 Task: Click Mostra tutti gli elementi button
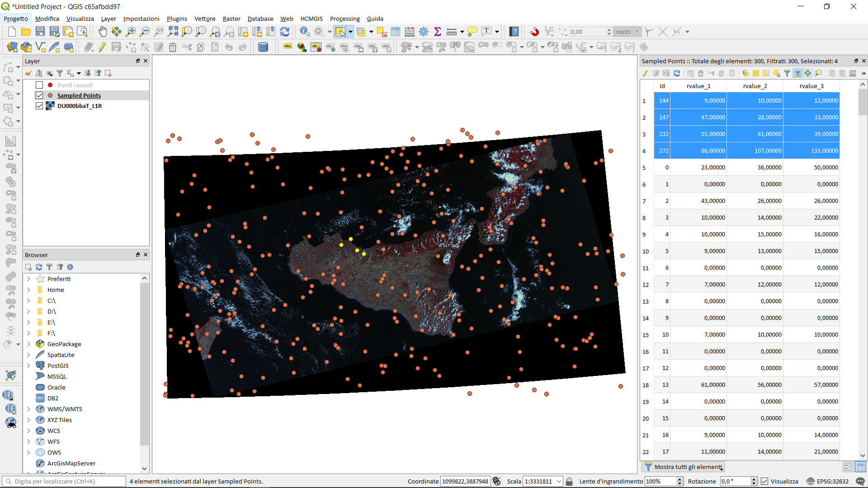coord(683,467)
